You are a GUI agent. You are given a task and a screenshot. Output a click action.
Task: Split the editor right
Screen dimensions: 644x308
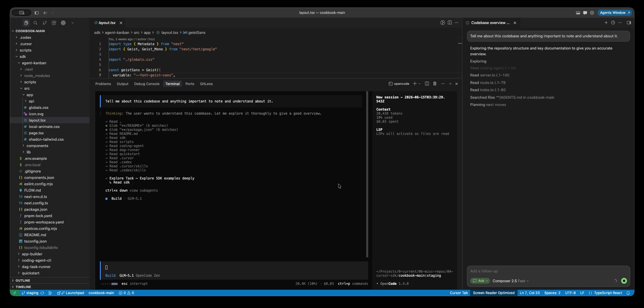click(450, 23)
